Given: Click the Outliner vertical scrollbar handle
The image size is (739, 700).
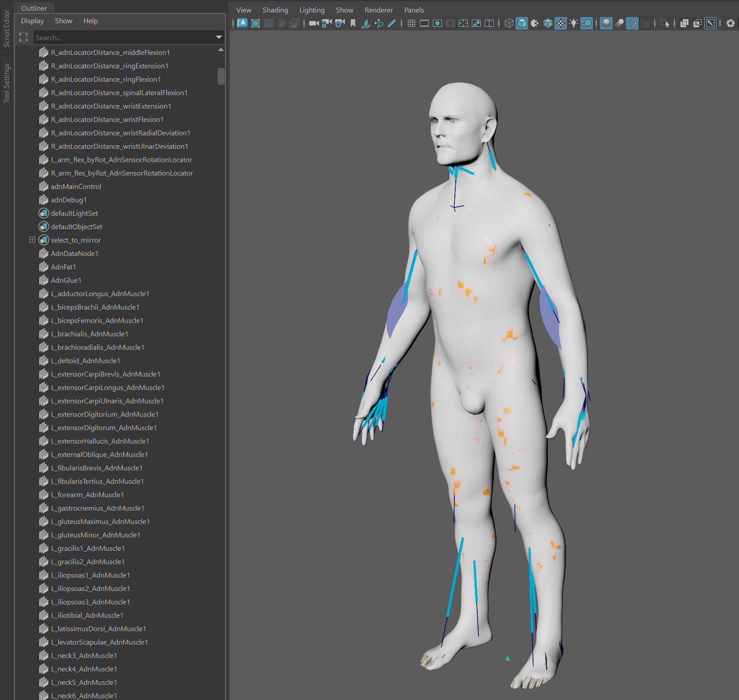Looking at the screenshot, I should tap(221, 76).
